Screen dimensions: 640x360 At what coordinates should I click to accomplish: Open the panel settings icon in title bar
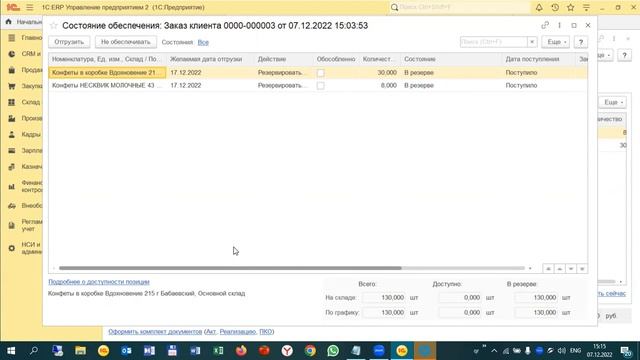pos(586,7)
